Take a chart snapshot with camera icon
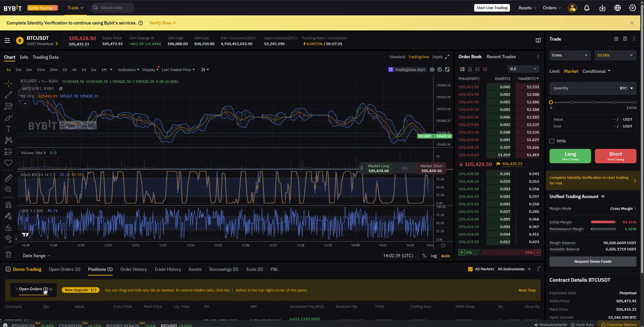 pyautogui.click(x=432, y=70)
